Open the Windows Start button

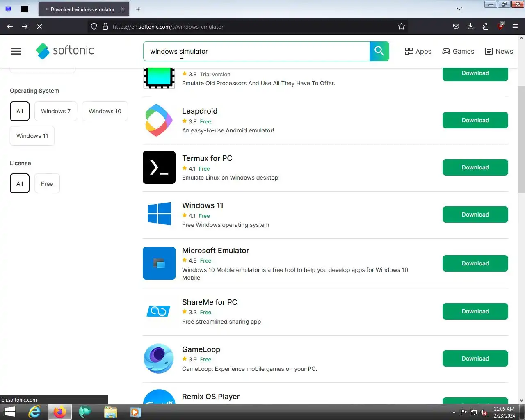click(x=10, y=412)
